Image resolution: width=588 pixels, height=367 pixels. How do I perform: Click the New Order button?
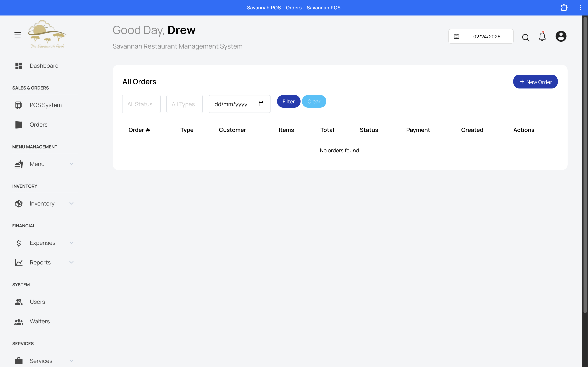tap(535, 82)
